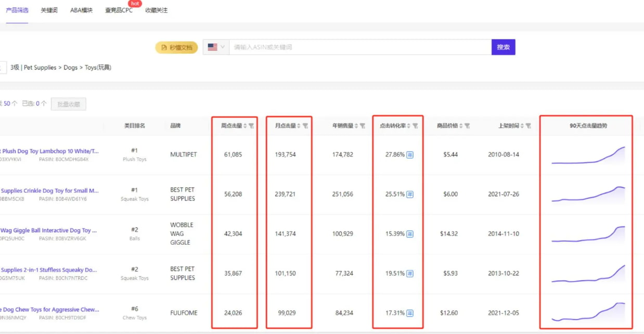The height and width of the screenshot is (334, 644).
Task: Open the filter icon for 年销售量 column
Action: [363, 126]
